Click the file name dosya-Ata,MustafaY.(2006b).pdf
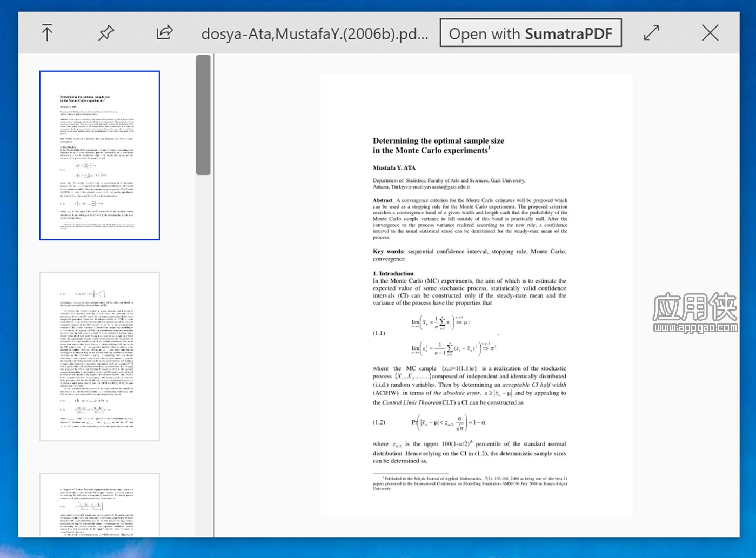The width and height of the screenshot is (756, 558). pyautogui.click(x=315, y=34)
